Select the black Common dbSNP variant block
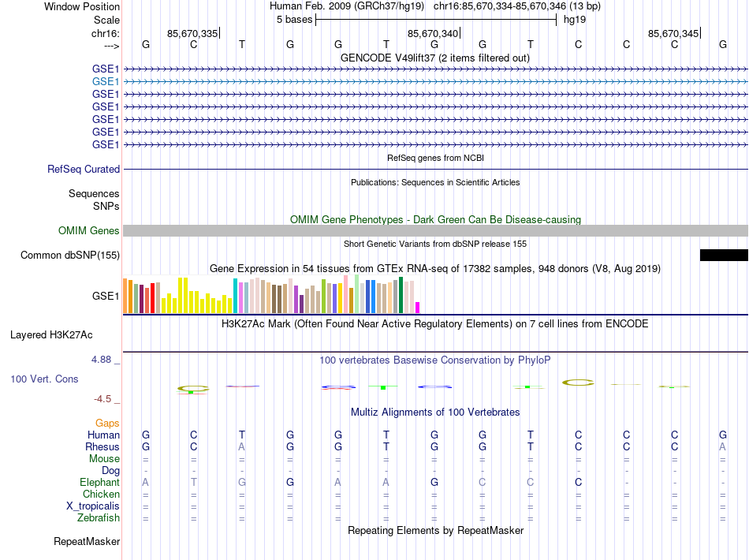 point(724,255)
